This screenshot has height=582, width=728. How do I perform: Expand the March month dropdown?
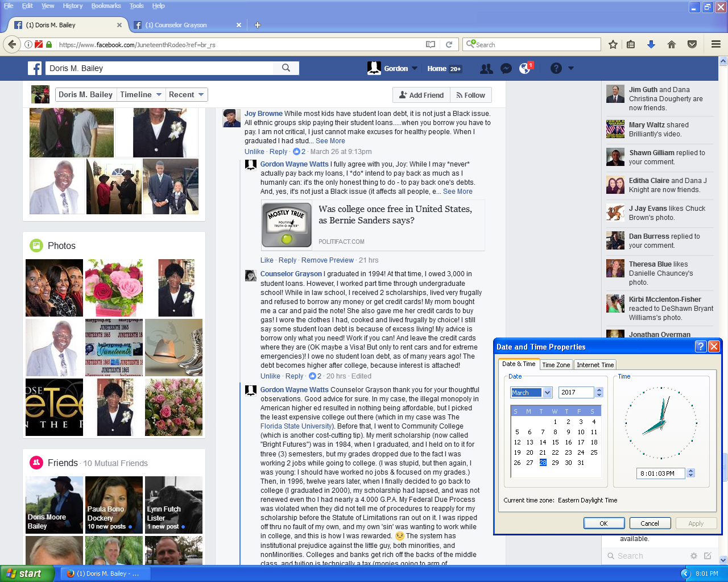pos(547,392)
